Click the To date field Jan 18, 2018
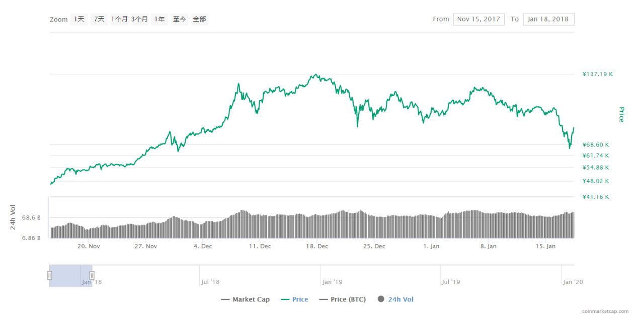The width and height of the screenshot is (644, 315). click(548, 19)
